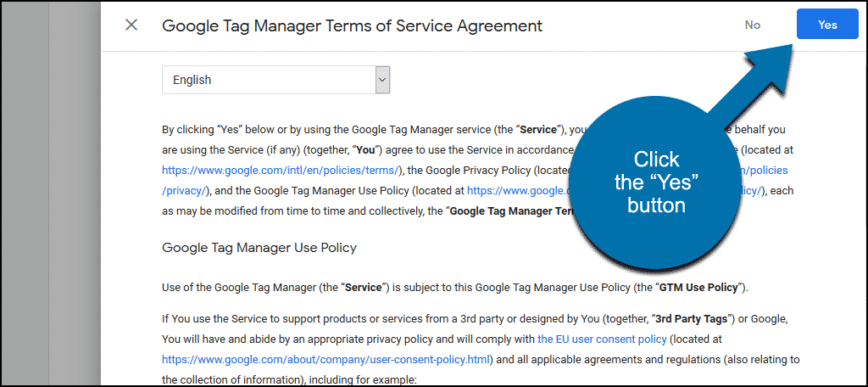Open the EU user consent policy link

[603, 339]
